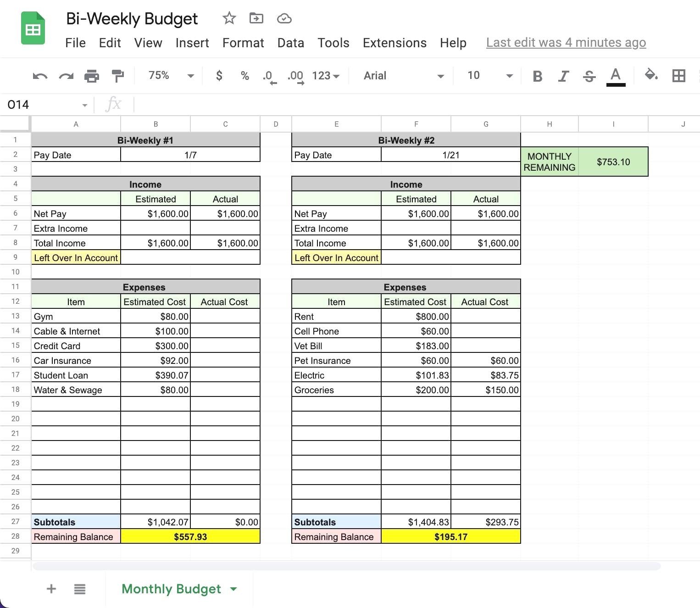The width and height of the screenshot is (700, 608).
Task: Toggle italic formatting
Action: point(563,76)
